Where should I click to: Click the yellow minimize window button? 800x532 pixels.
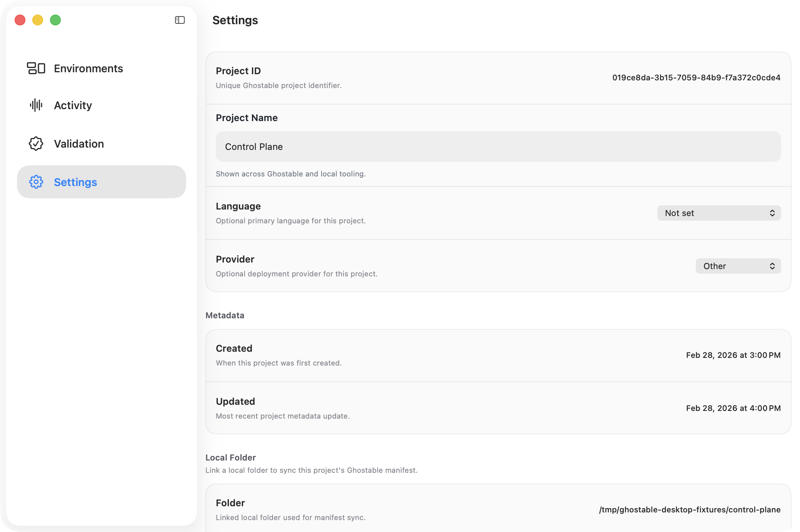click(x=38, y=20)
